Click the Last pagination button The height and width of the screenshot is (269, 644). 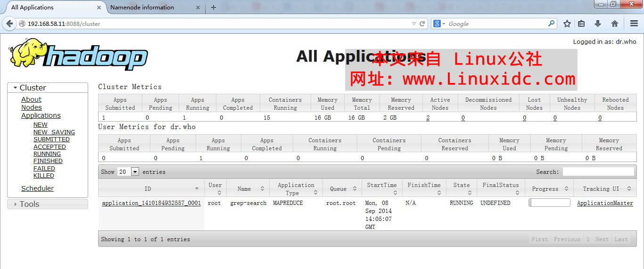pos(621,239)
